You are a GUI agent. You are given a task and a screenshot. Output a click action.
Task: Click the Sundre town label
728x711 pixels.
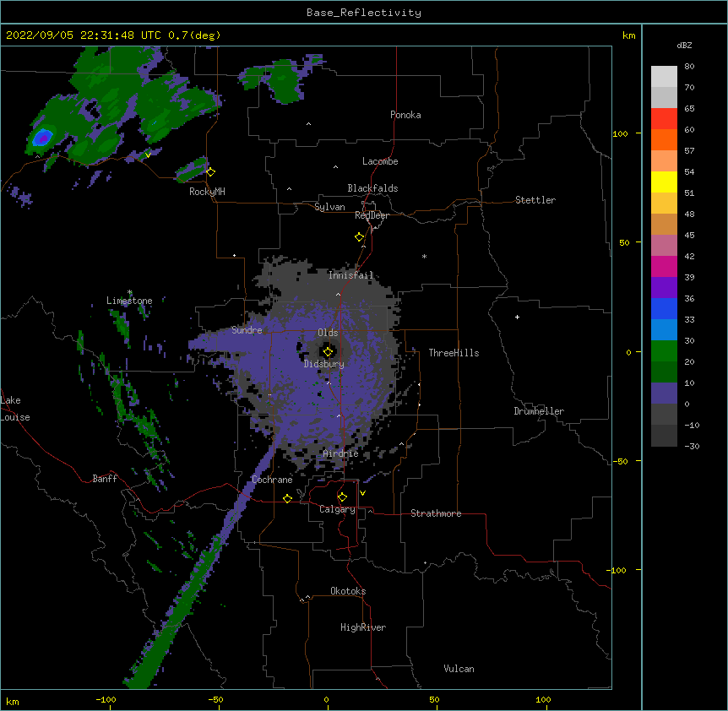click(247, 330)
